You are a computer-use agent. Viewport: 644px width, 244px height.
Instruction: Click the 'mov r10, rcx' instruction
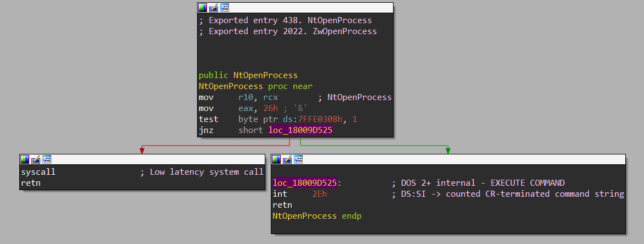(238, 98)
